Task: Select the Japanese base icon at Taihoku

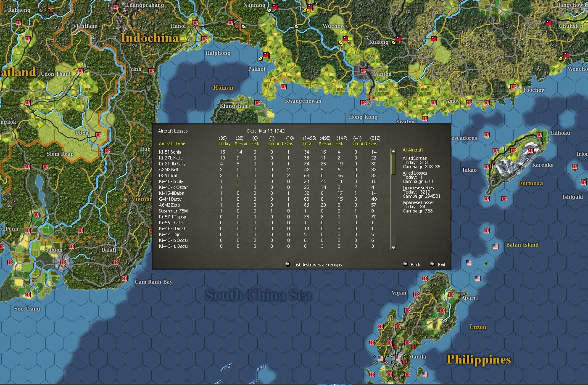Action: 540,135
